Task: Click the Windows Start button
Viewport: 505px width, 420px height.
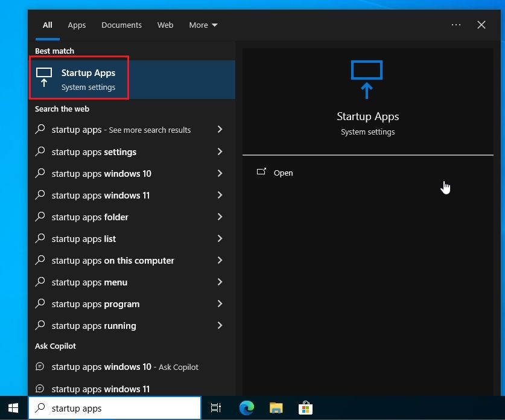Action: [x=13, y=408]
